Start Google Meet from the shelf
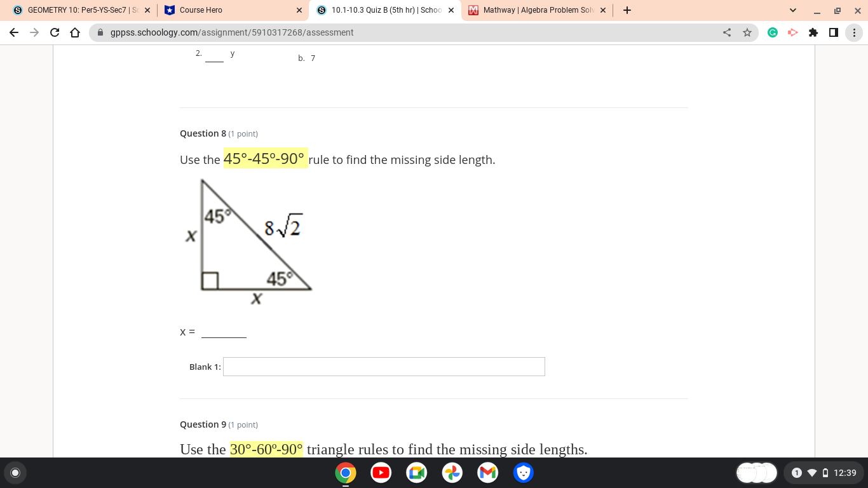Viewport: 868px width, 488px height. click(416, 473)
